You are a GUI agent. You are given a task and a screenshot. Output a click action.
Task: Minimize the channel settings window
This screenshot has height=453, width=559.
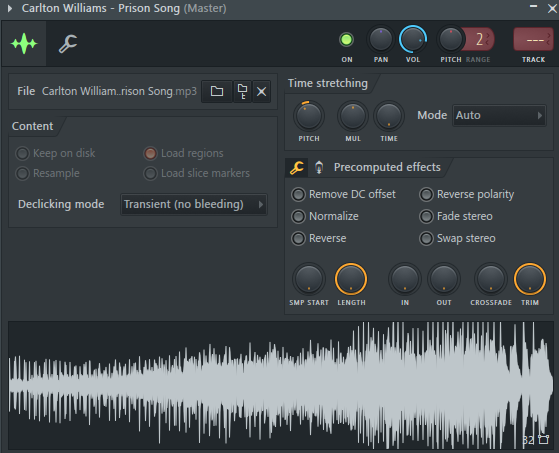533,6
